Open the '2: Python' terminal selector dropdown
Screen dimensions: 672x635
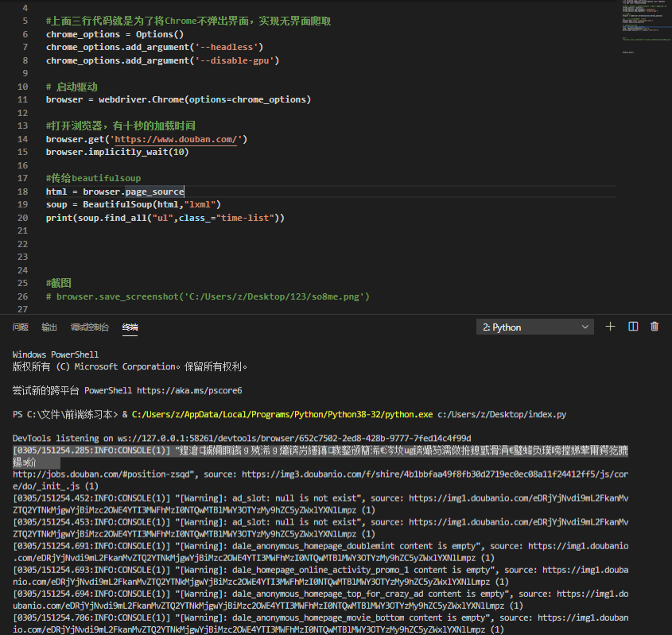coord(535,327)
